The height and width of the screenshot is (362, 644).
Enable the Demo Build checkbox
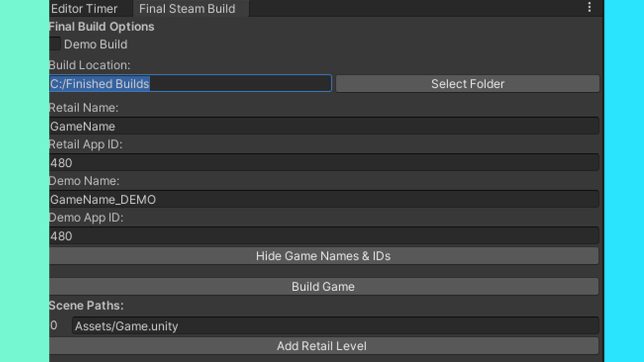(54, 43)
